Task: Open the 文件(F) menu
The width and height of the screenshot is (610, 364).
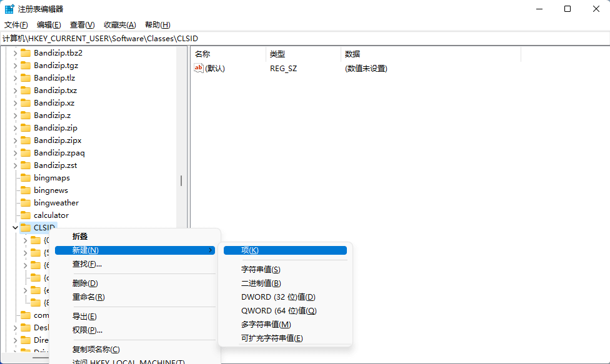Action: point(16,25)
